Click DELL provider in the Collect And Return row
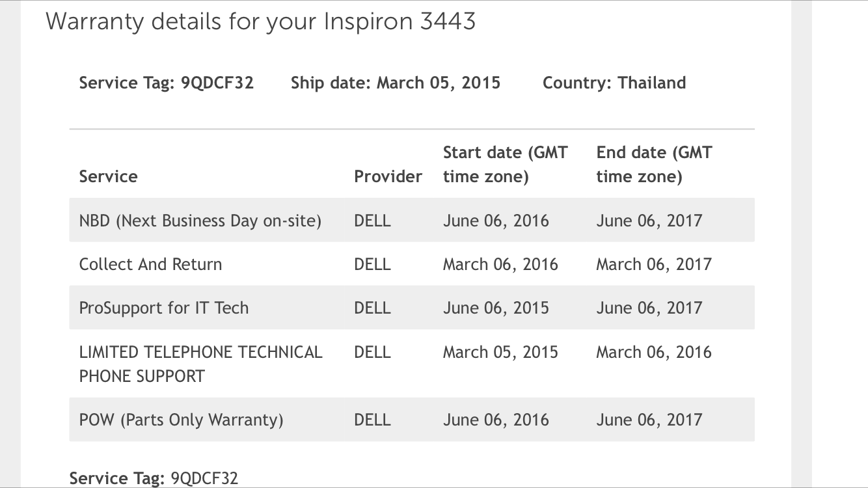This screenshot has width=868, height=488. coord(372,264)
